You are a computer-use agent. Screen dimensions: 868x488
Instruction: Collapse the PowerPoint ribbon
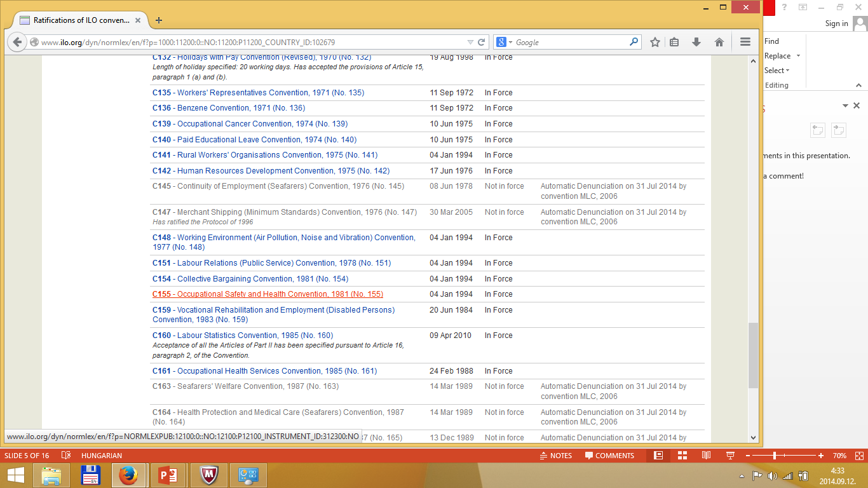coord(858,85)
